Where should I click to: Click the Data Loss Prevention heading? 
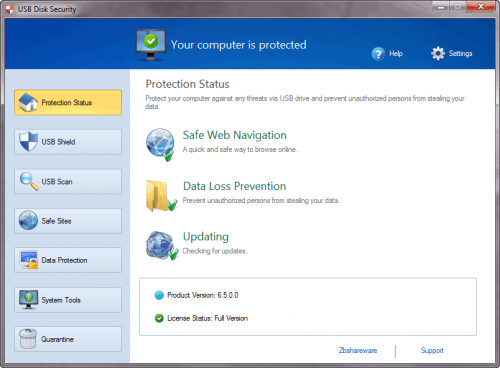point(235,186)
